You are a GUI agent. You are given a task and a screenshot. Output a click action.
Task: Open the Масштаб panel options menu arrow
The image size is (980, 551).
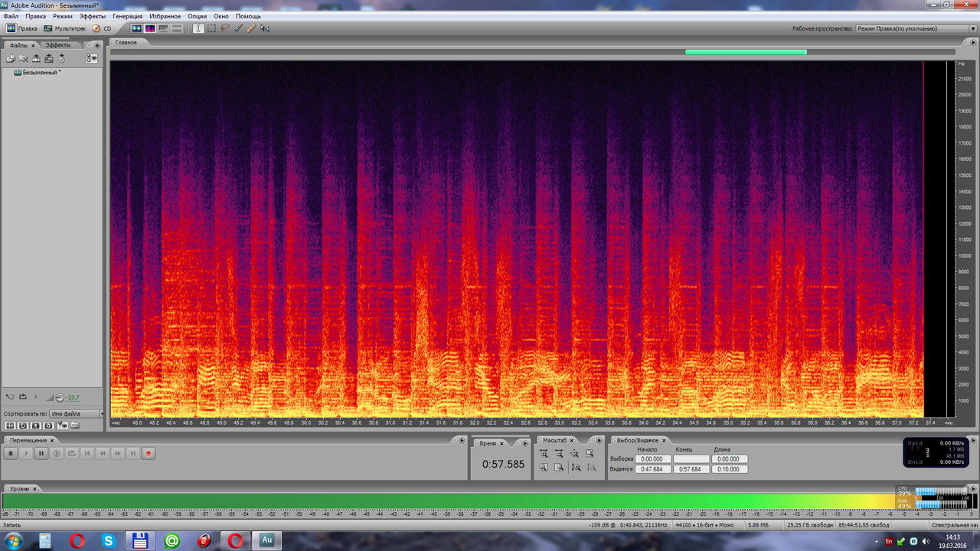(x=600, y=441)
